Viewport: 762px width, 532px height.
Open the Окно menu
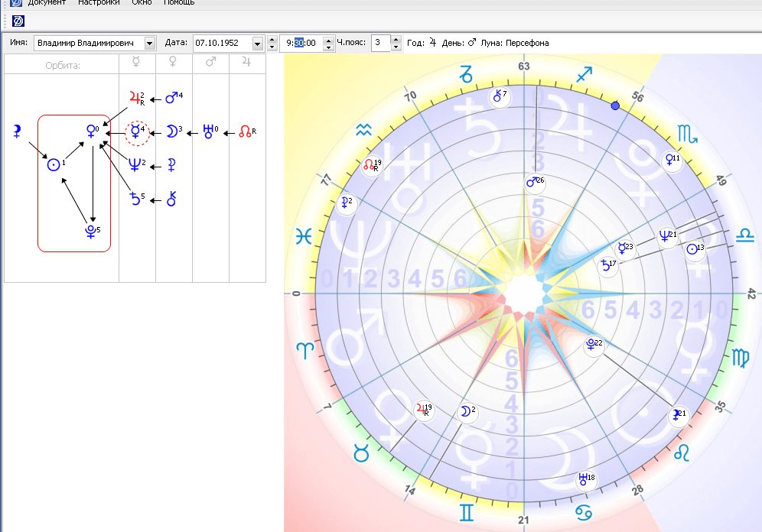point(142,2)
